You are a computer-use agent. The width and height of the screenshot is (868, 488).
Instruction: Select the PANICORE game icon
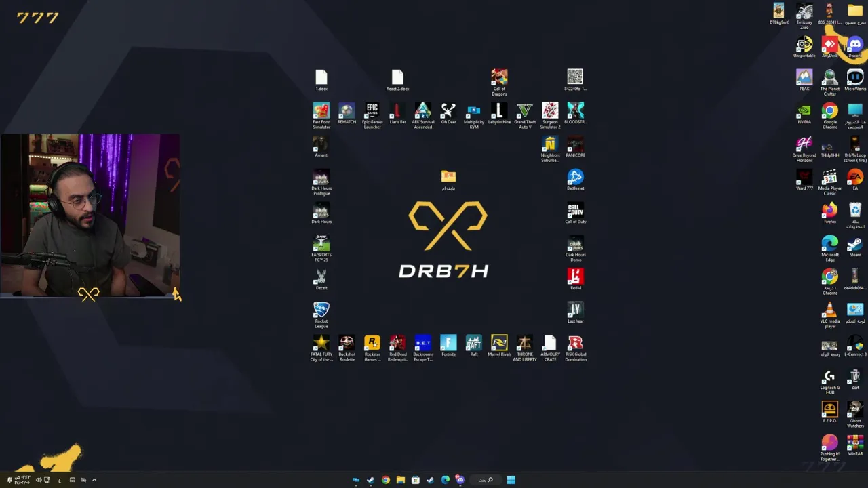pos(575,146)
